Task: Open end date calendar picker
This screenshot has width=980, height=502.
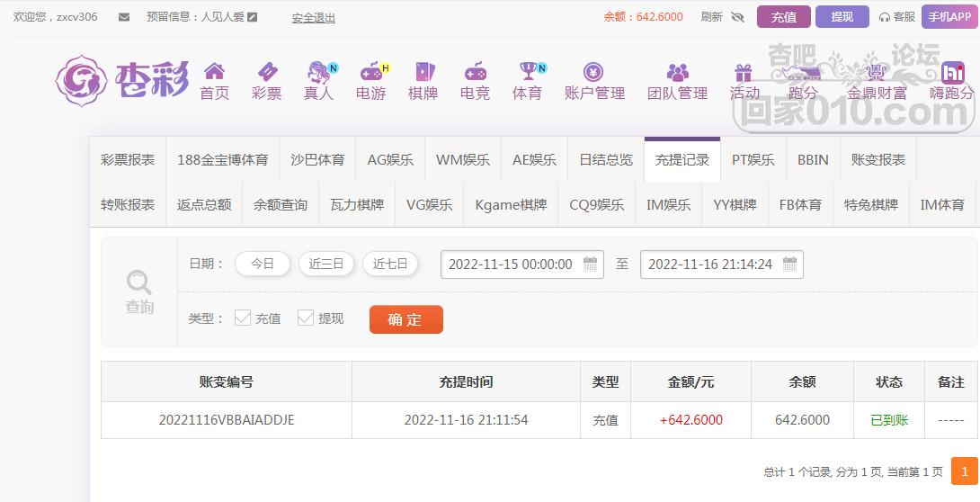Action: (789, 264)
